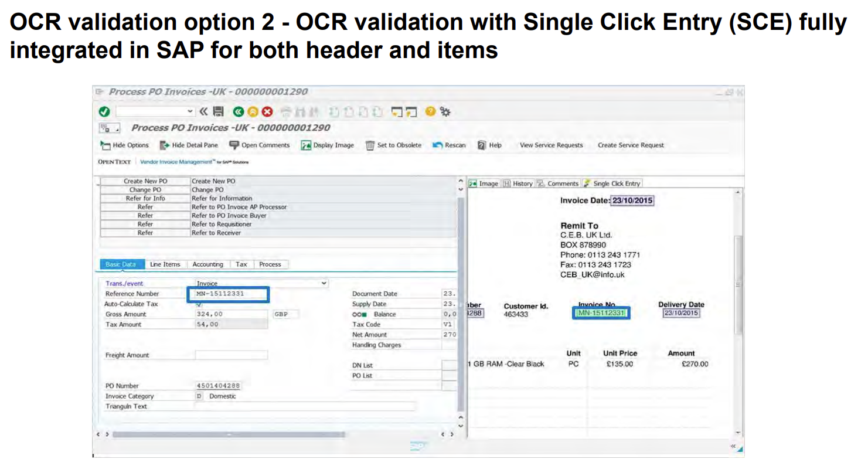Click the Supply Date field
This screenshot has width=868, height=459.
449,304
